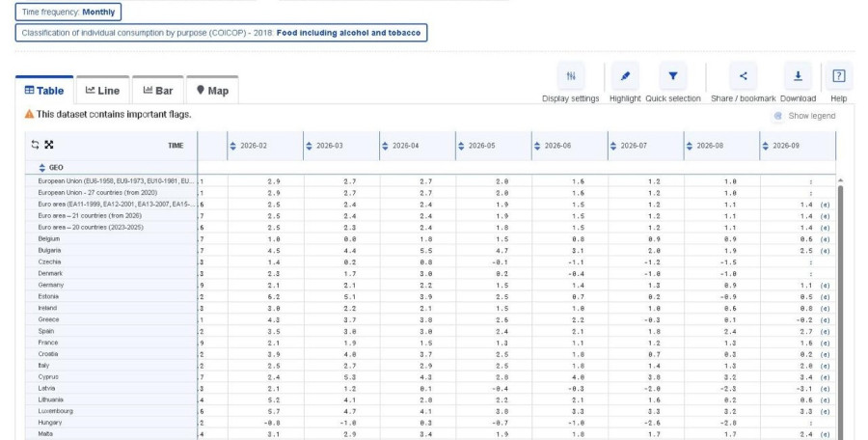Select the Italy row label

[x=43, y=366]
